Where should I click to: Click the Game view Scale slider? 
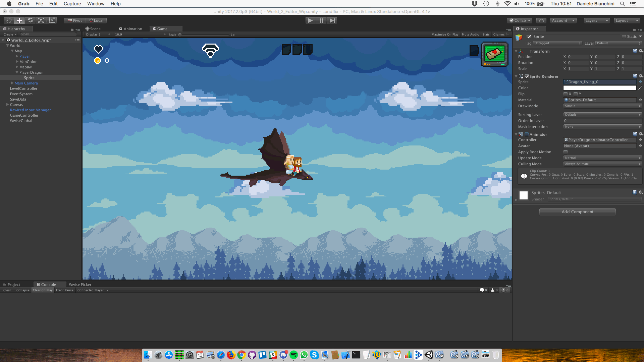tap(204, 35)
